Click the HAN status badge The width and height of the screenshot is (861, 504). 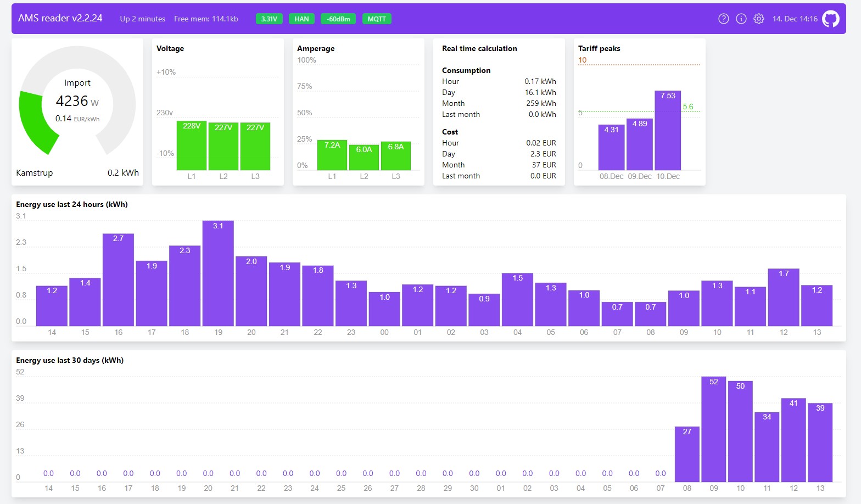point(301,19)
